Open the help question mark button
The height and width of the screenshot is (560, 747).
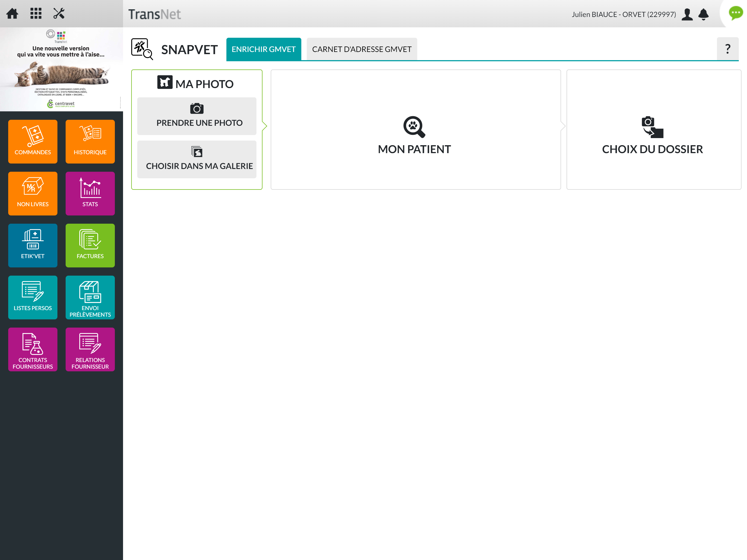coord(728,49)
